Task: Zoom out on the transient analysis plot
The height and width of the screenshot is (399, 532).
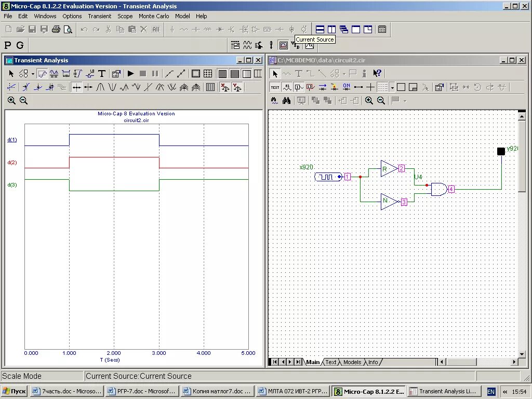Action: coord(23,100)
